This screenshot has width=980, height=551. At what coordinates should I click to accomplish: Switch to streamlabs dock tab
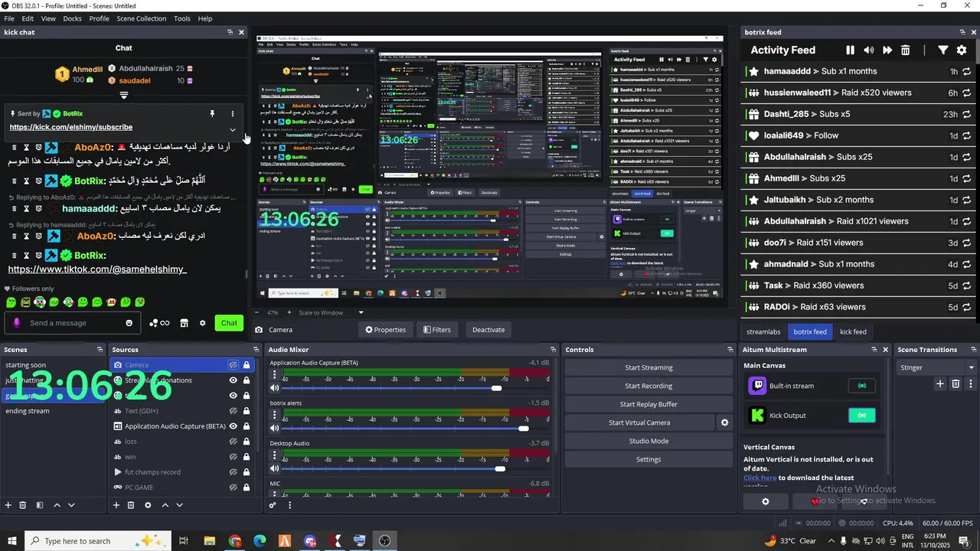point(763,331)
